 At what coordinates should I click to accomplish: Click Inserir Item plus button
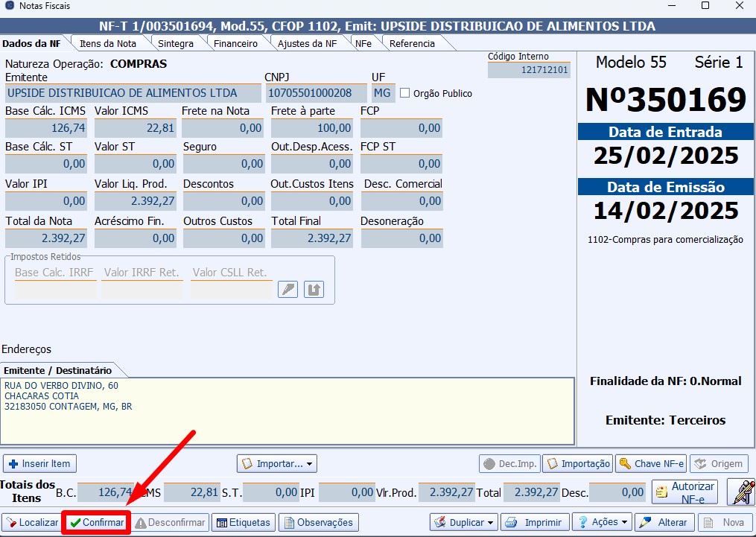tap(39, 463)
